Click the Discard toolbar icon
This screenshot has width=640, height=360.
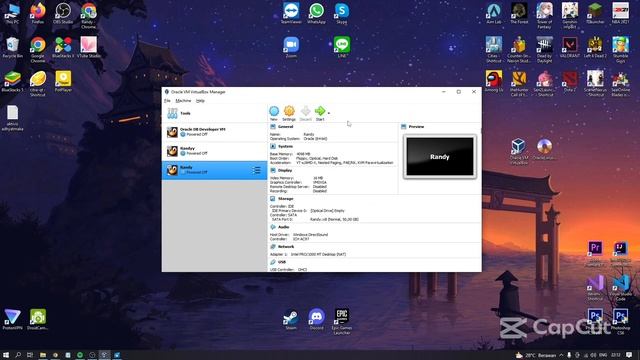click(305, 113)
